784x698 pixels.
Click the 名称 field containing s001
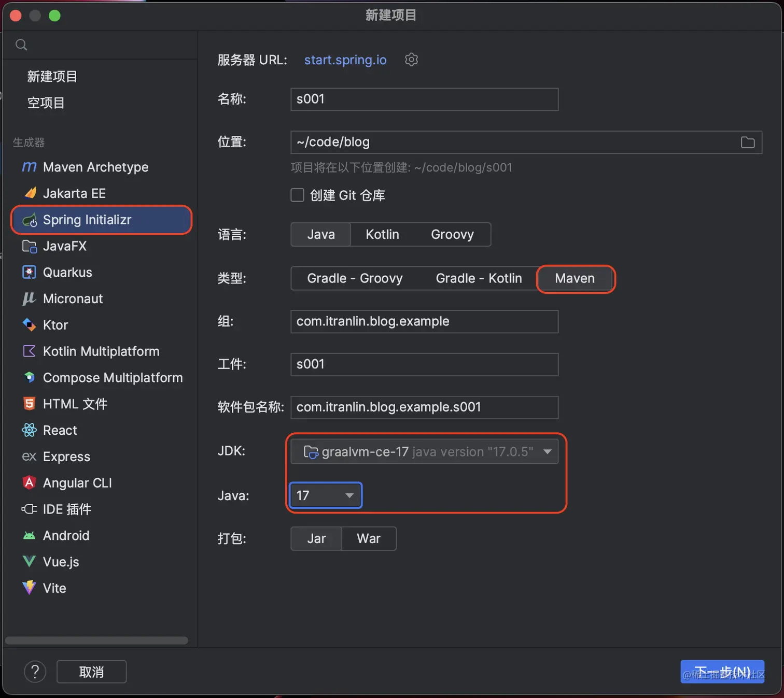pyautogui.click(x=424, y=99)
